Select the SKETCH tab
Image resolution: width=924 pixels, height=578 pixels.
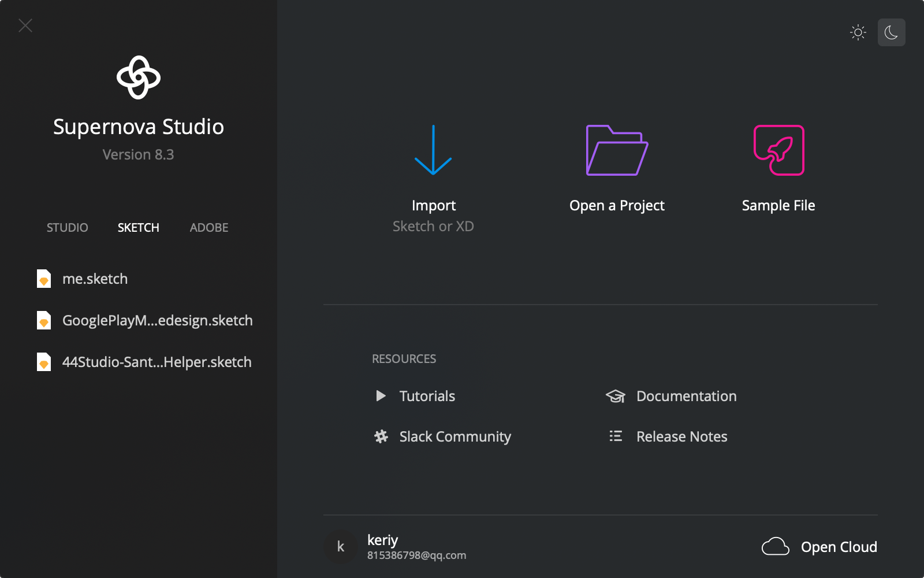point(139,228)
